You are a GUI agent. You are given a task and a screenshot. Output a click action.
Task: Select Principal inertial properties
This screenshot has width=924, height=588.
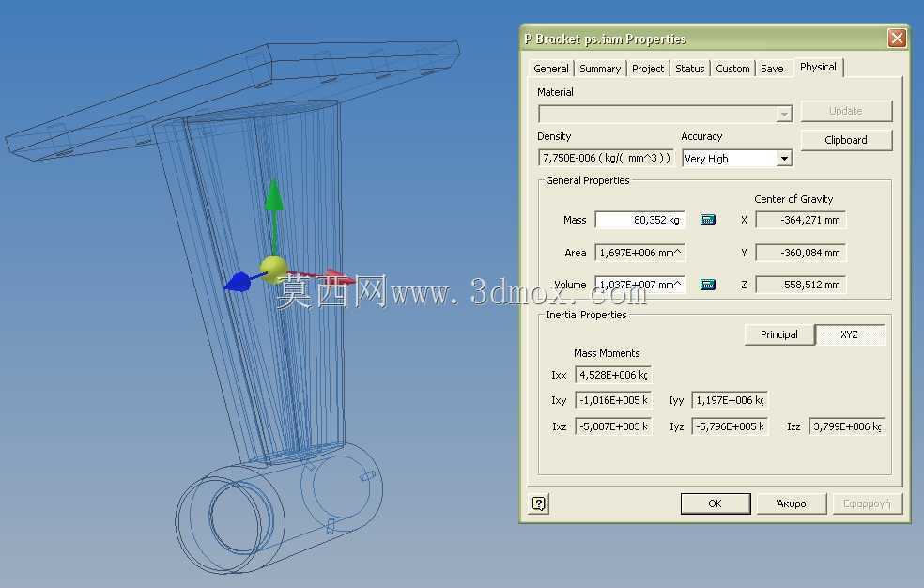[x=779, y=334]
